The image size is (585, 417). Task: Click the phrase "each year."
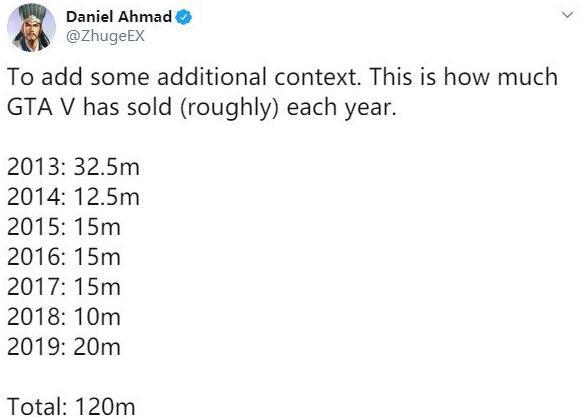point(341,108)
